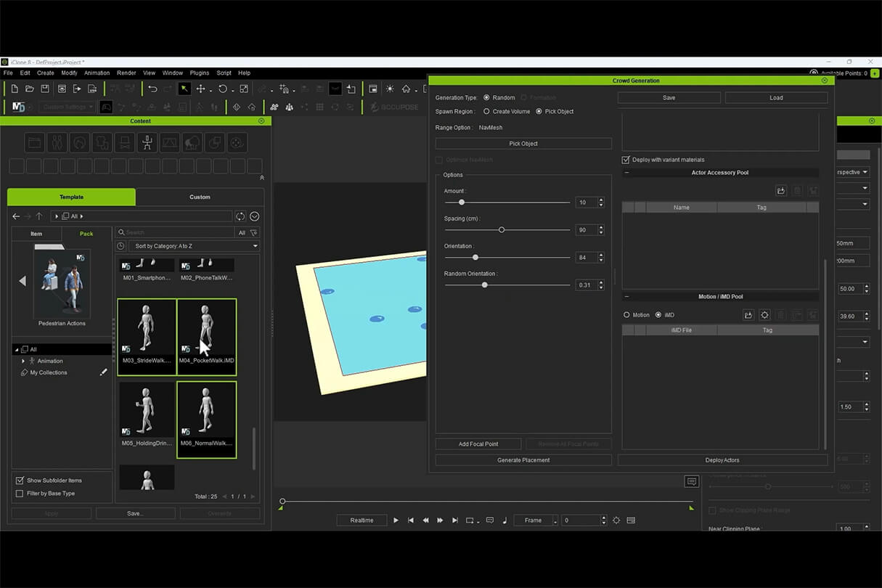
Task: Uncheck Deploy with variant materials
Action: point(626,160)
